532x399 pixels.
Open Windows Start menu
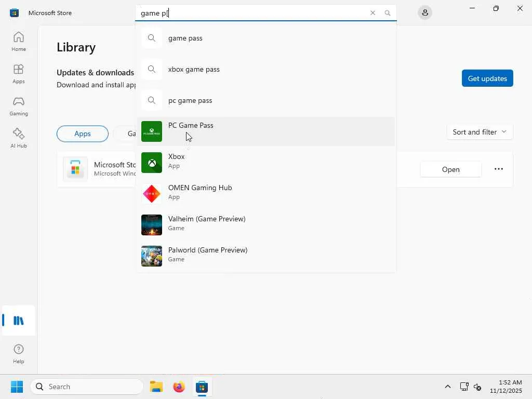click(17, 387)
